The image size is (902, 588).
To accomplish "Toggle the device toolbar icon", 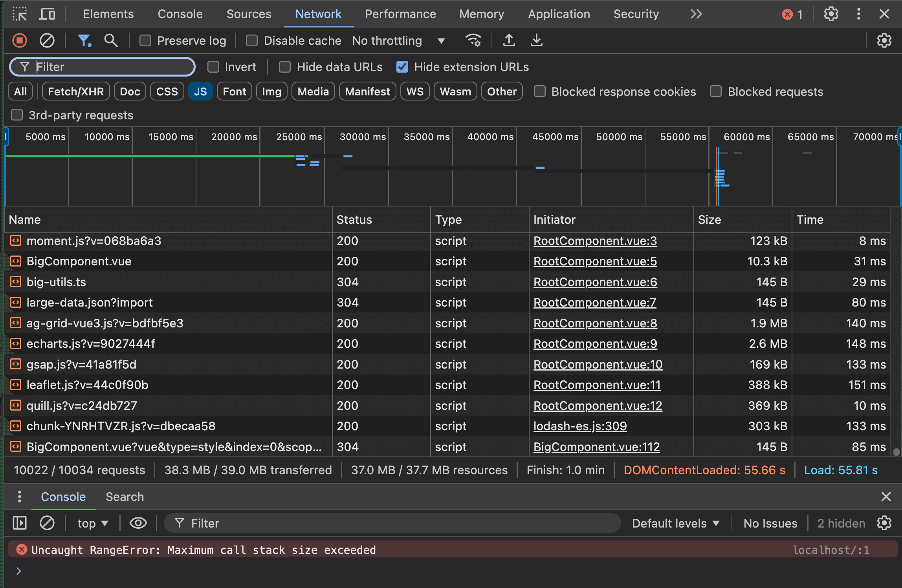I will tap(47, 14).
